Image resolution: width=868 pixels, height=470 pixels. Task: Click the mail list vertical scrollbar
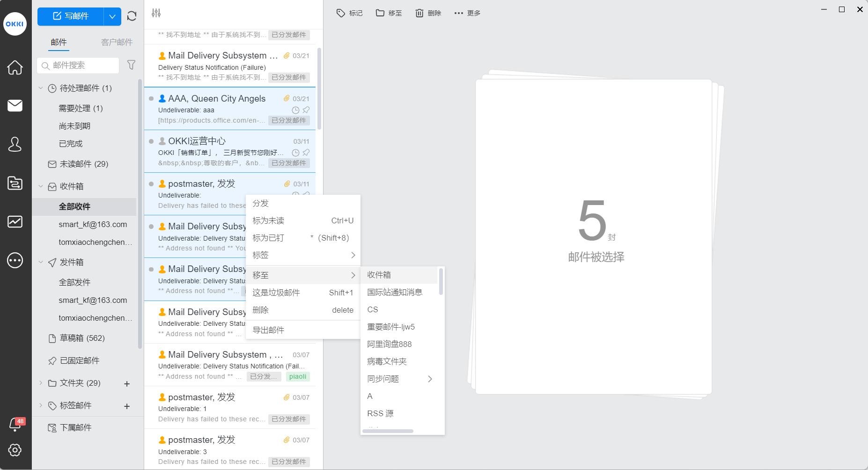[x=319, y=88]
